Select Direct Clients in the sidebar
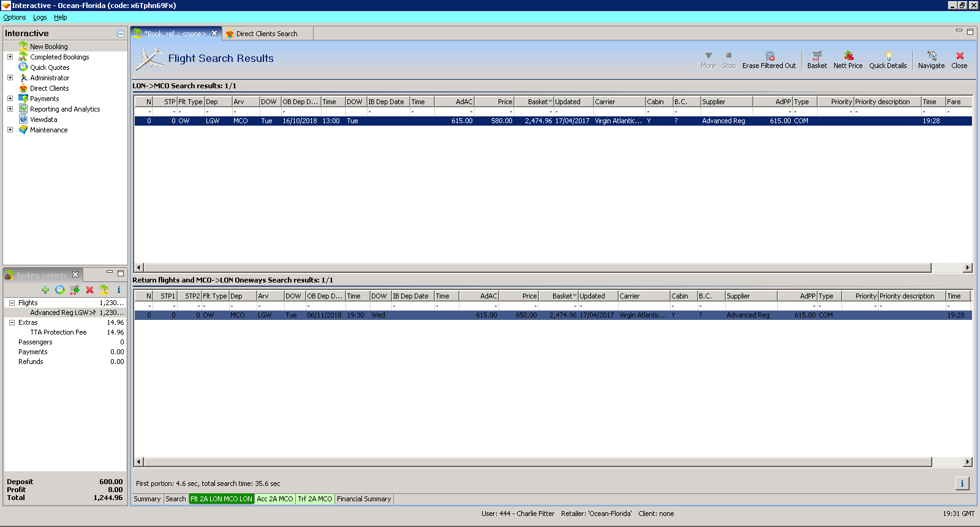 click(x=50, y=88)
